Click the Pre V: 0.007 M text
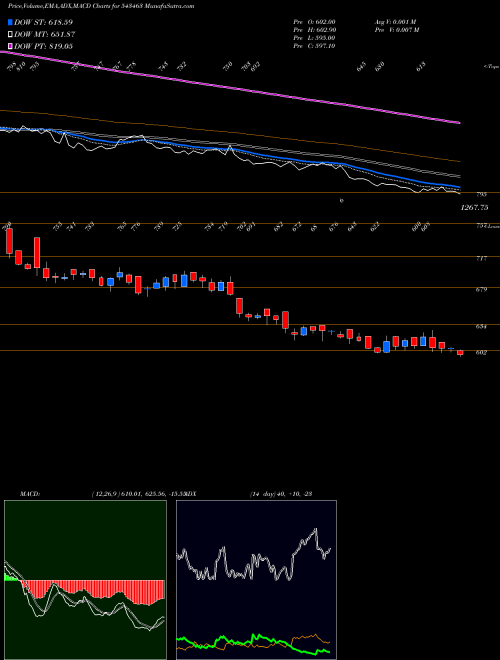Image resolution: width=500 pixels, height=660 pixels. (397, 30)
